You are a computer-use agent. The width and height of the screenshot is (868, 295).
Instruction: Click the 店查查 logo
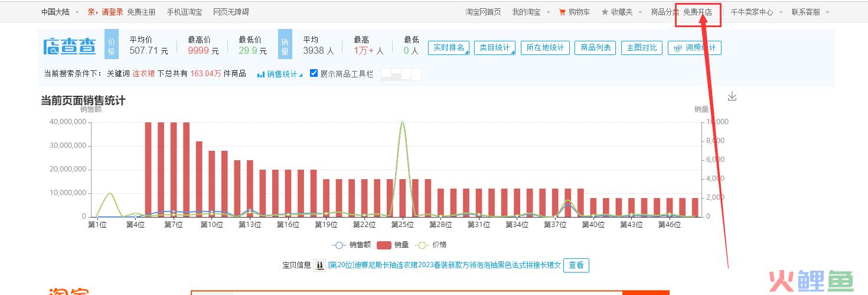pyautogui.click(x=70, y=47)
